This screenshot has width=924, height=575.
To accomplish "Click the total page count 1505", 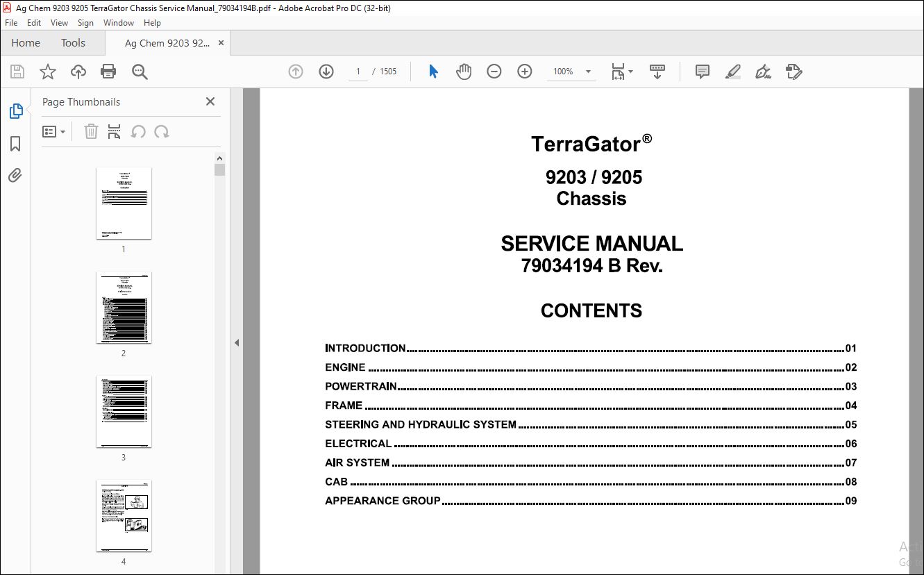I will 388,72.
